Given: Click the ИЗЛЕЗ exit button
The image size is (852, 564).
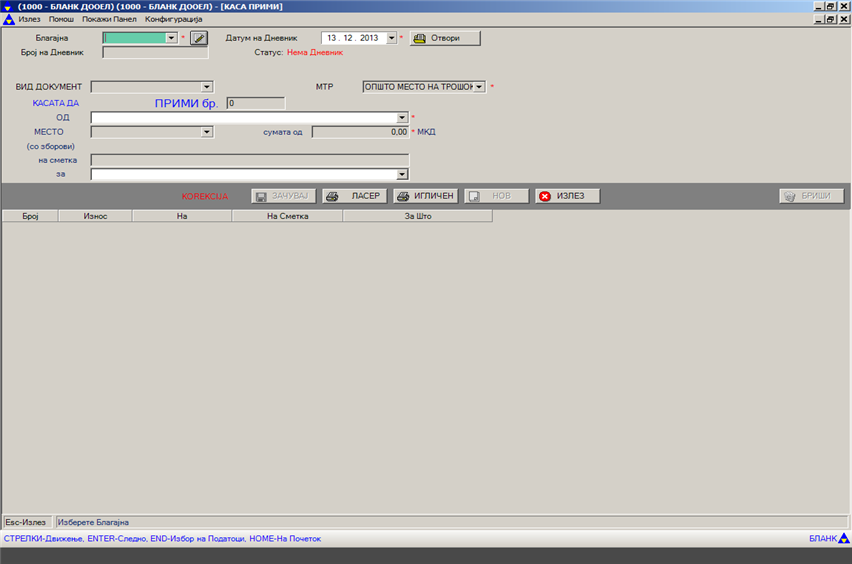Looking at the screenshot, I should (x=567, y=196).
